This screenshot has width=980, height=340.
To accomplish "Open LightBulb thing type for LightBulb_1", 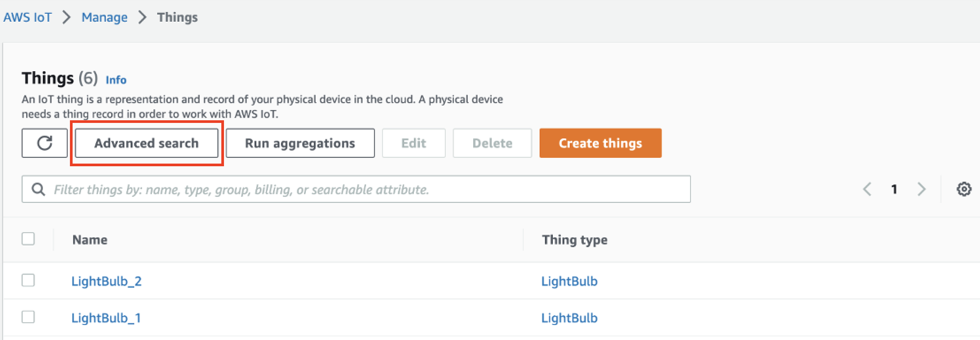I will (x=569, y=318).
